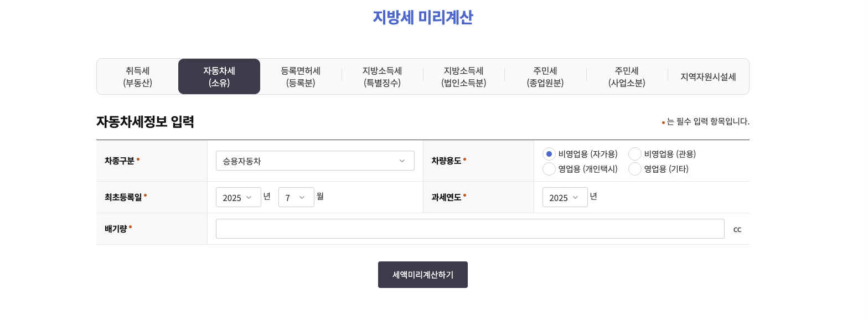Select the 지역자원시설세 tab
Image resolution: width=868 pixels, height=319 pixels.
click(x=708, y=76)
